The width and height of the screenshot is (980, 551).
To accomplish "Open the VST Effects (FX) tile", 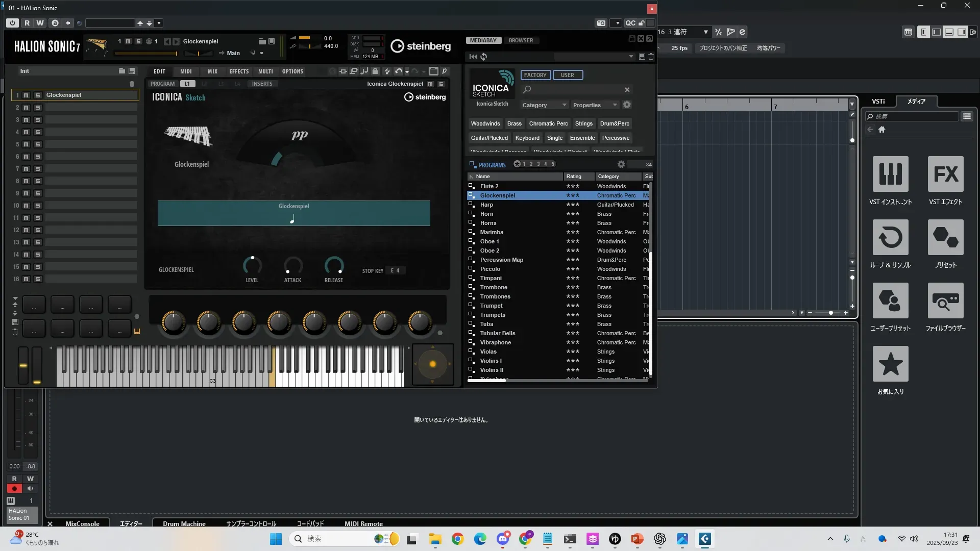I will (x=945, y=174).
